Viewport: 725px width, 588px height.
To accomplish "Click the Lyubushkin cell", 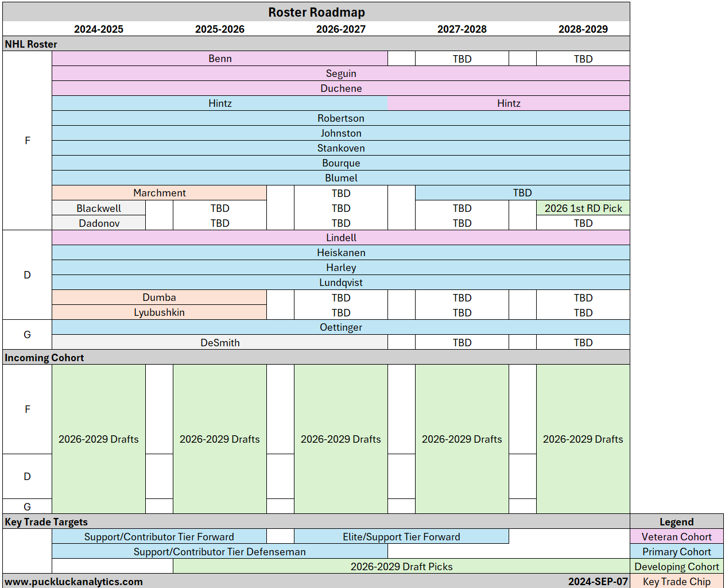I will 159,312.
